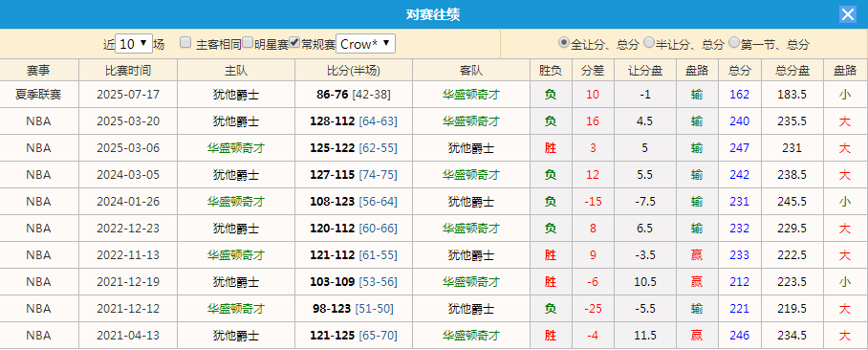
Task: Click halftime score [65-70]
Action: 379,335
